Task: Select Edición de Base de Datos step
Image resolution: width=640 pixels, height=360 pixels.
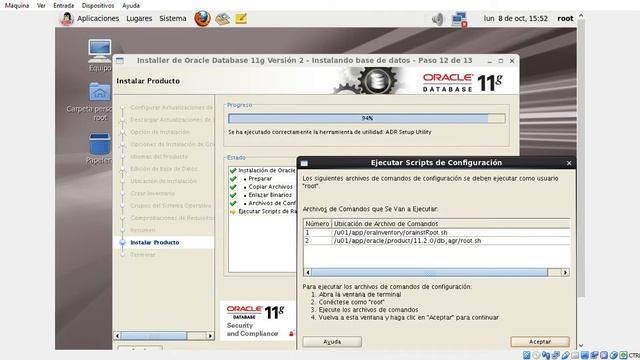Action: pos(164,169)
